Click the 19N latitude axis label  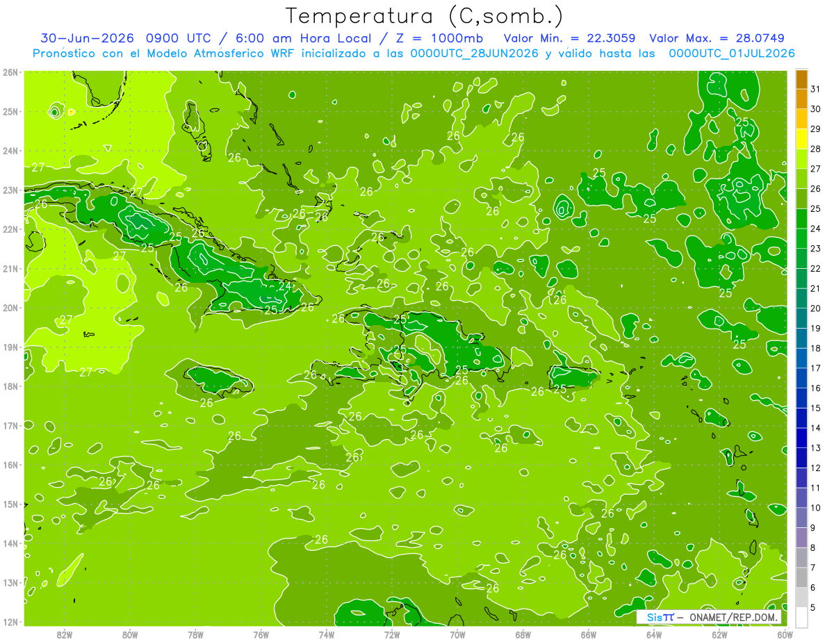pyautogui.click(x=10, y=347)
